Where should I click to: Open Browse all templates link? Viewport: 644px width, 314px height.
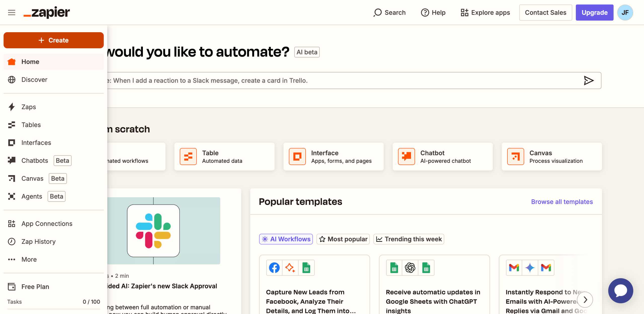(x=562, y=202)
